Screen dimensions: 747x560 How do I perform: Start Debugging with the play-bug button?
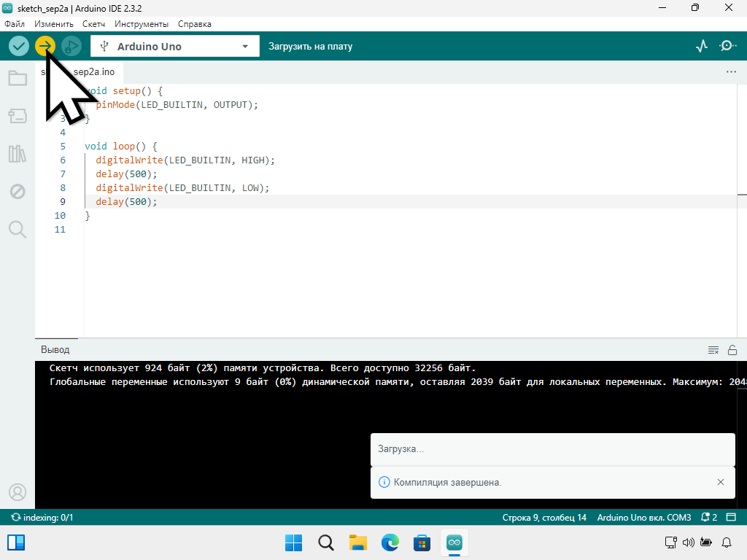point(71,46)
